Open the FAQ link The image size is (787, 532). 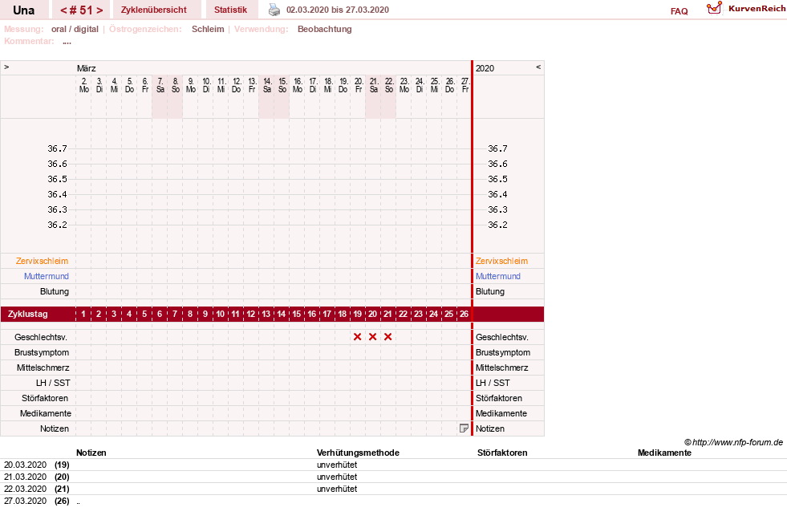pyautogui.click(x=679, y=11)
